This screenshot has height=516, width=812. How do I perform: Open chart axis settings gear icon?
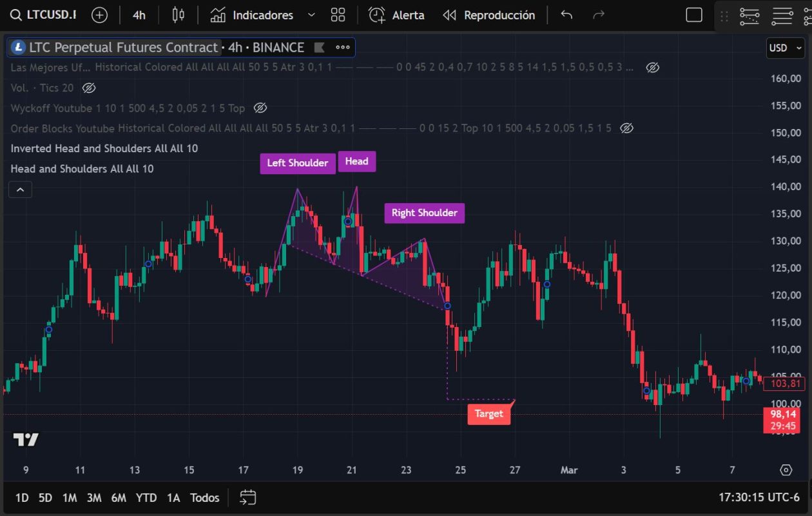[x=786, y=470]
